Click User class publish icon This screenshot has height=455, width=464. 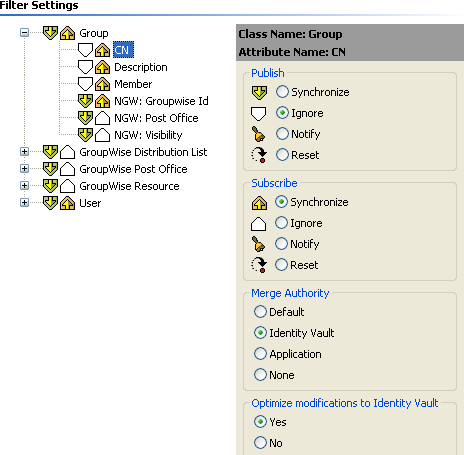[50, 203]
